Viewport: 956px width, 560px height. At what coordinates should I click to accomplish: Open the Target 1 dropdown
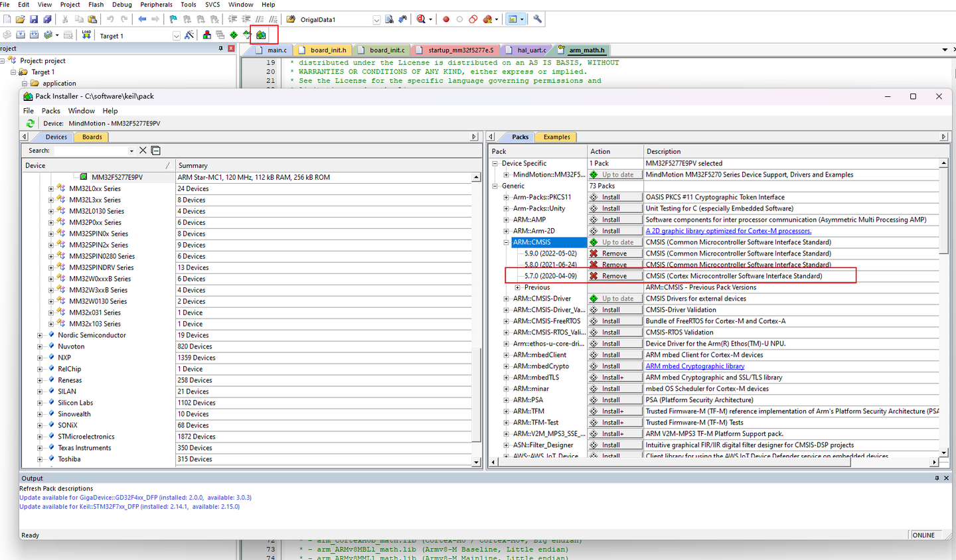[x=176, y=36]
